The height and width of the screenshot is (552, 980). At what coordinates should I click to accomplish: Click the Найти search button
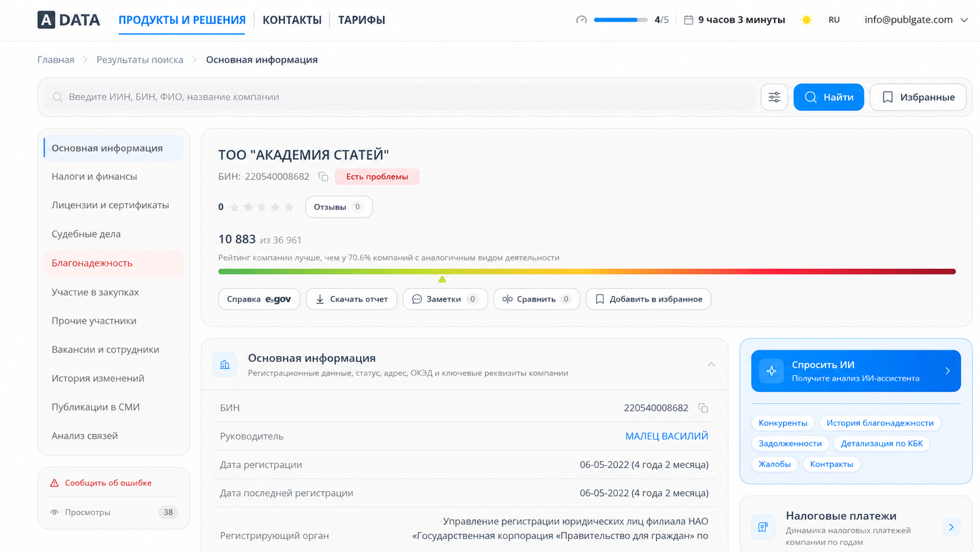pos(829,97)
